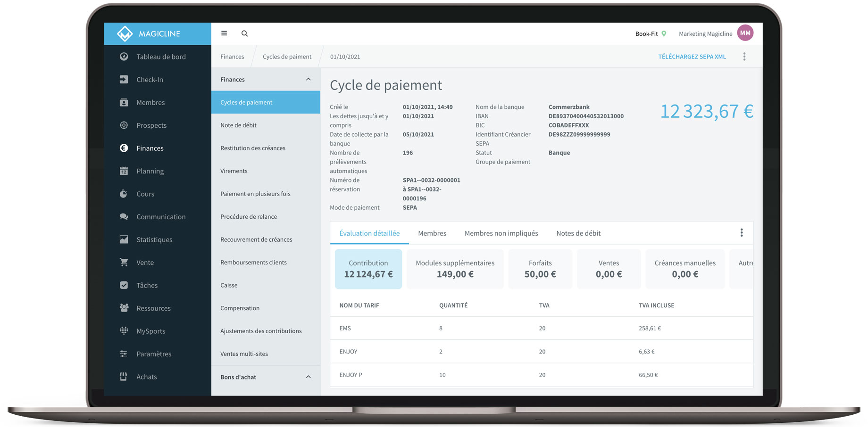The image size is (868, 427).
Task: Open Ventes multi-sites item
Action: coord(266,354)
